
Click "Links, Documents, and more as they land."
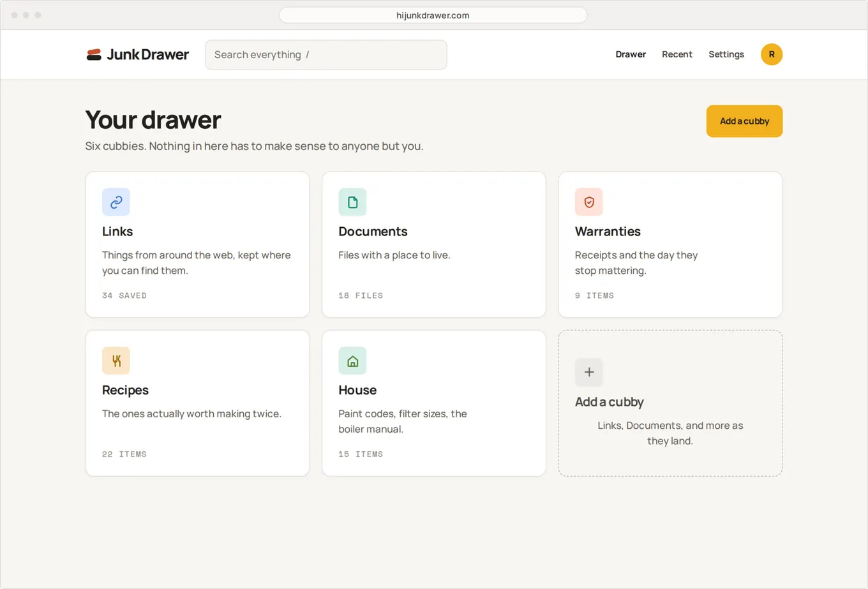(670, 433)
